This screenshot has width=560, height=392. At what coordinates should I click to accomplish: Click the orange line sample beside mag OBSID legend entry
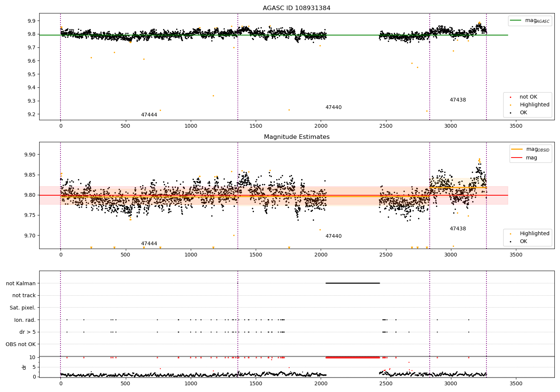pyautogui.click(x=517, y=149)
